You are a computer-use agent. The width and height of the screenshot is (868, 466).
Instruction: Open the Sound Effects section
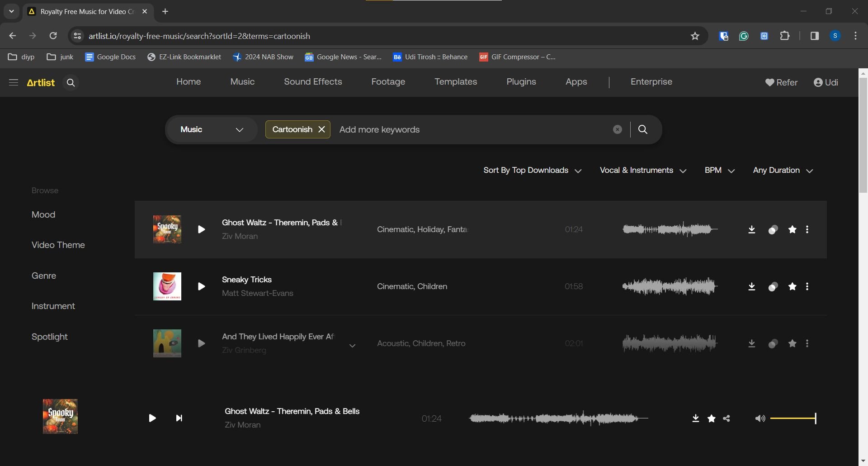pos(313,82)
